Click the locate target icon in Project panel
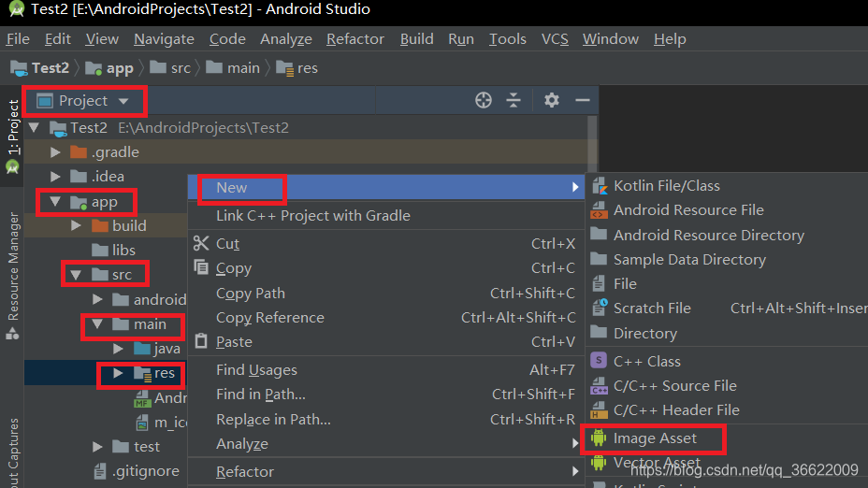 [x=484, y=100]
